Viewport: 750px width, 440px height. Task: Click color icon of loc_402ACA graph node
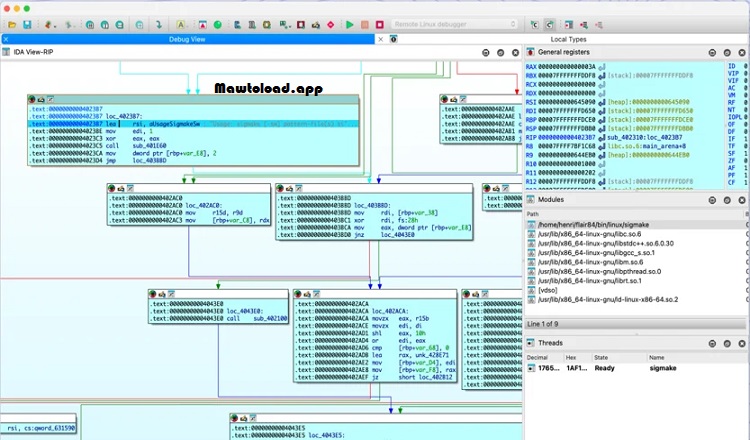coord(298,294)
